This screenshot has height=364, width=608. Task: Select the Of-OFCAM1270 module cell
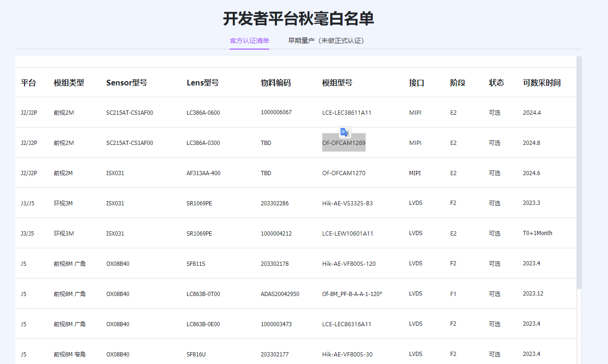tap(343, 173)
